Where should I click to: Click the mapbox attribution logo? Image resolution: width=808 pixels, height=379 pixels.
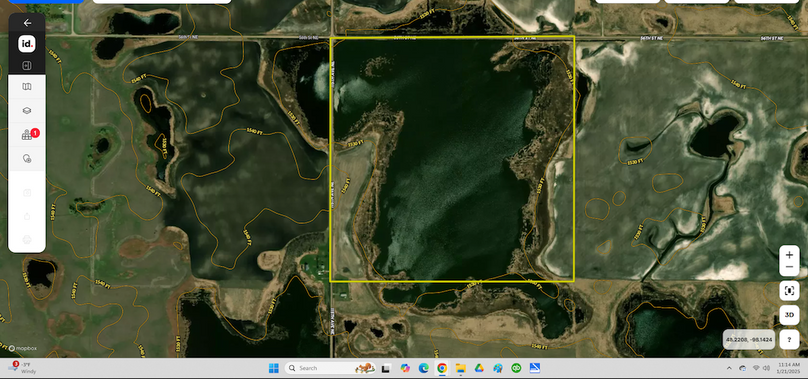coord(22,349)
